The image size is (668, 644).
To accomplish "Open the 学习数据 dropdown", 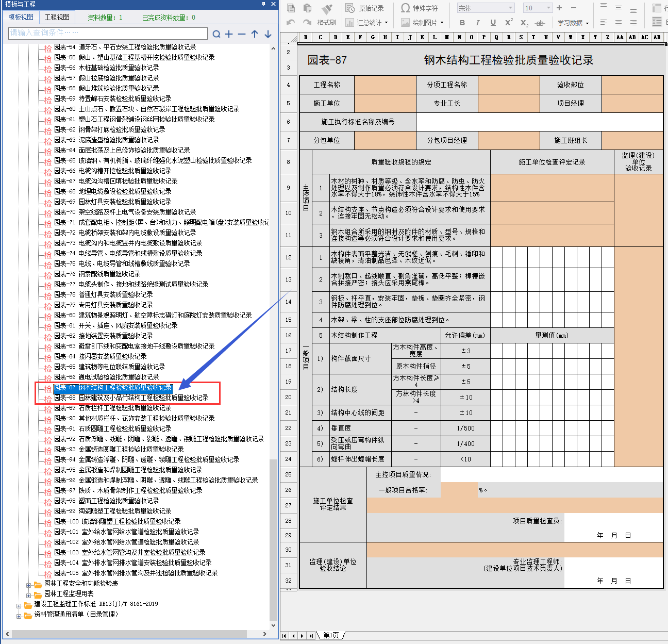I will (x=573, y=23).
